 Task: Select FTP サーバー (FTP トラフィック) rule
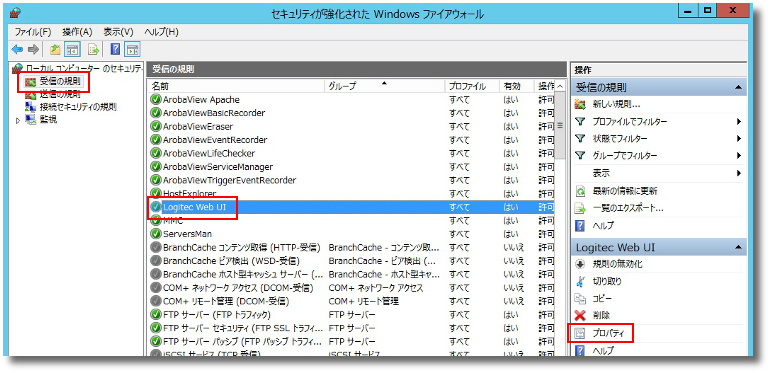pos(351,314)
